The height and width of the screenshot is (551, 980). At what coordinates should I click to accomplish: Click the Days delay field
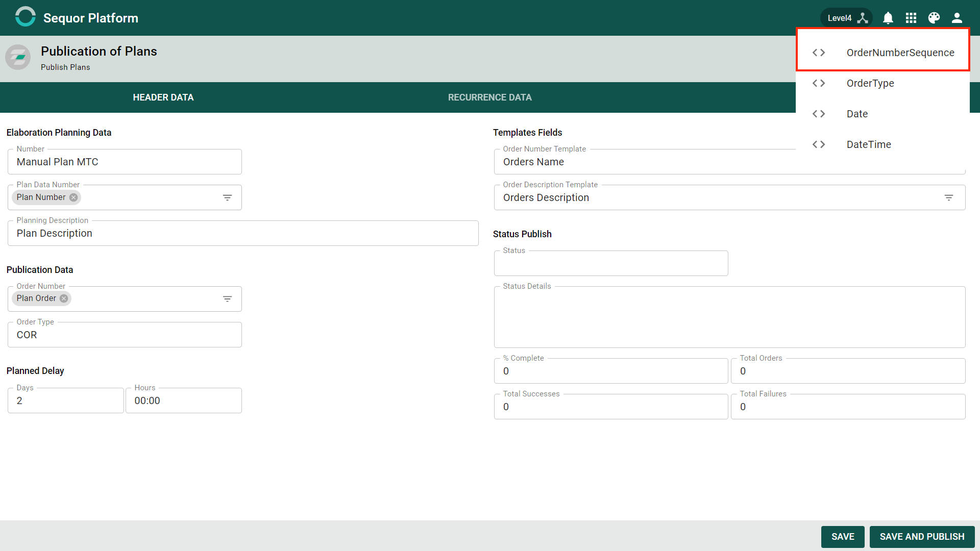66,400
